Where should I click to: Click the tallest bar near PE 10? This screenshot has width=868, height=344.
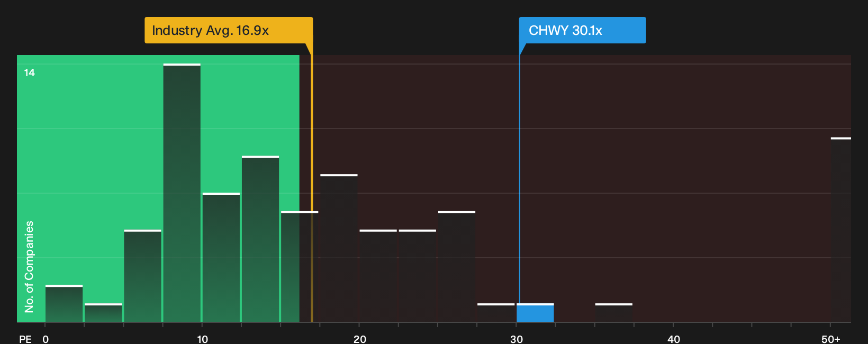point(182,193)
